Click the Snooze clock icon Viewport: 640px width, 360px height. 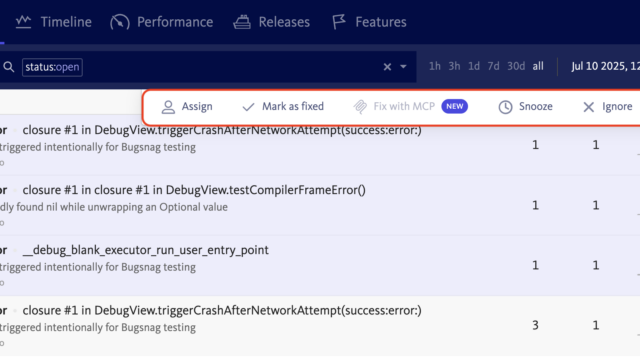click(x=505, y=107)
